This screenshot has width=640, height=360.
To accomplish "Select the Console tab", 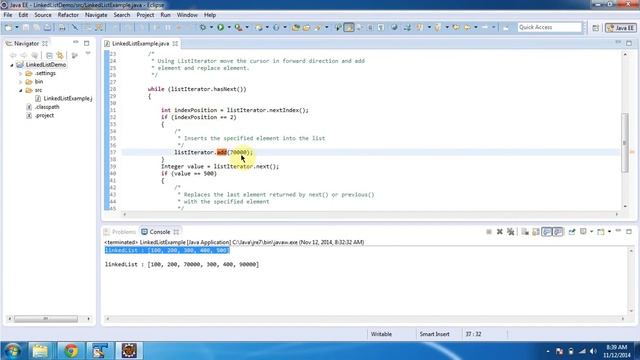I will 160,232.
